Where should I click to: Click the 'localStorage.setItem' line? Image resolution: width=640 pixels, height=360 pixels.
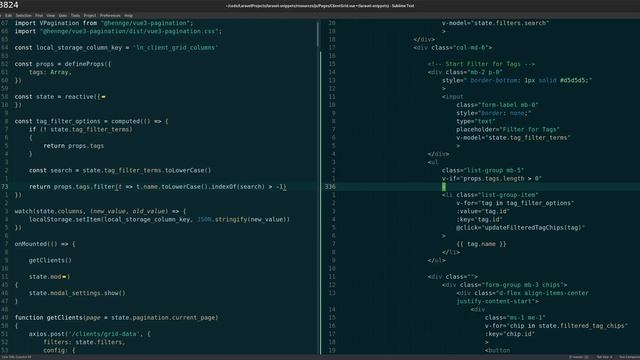point(159,219)
